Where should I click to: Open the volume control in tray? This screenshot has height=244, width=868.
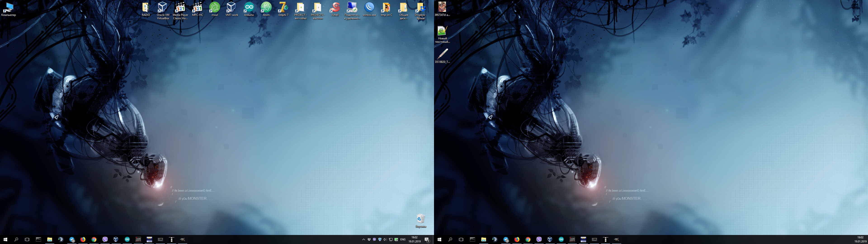(385, 239)
